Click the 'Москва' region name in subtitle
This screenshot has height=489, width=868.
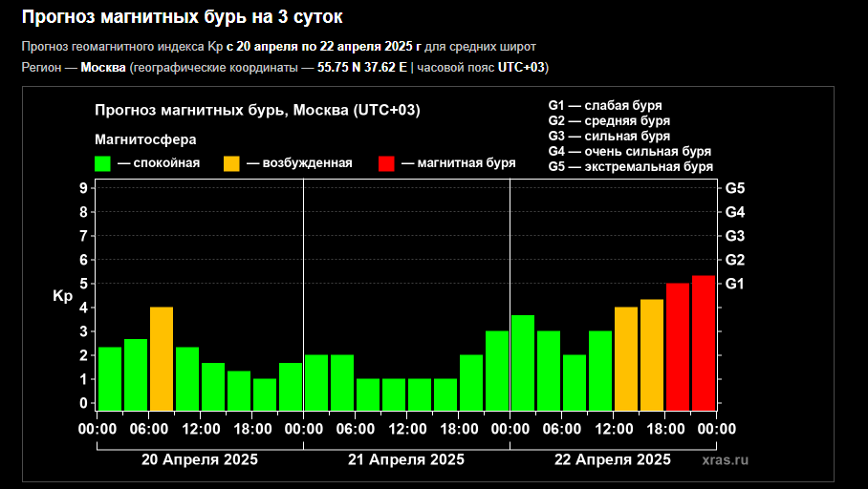click(x=103, y=67)
